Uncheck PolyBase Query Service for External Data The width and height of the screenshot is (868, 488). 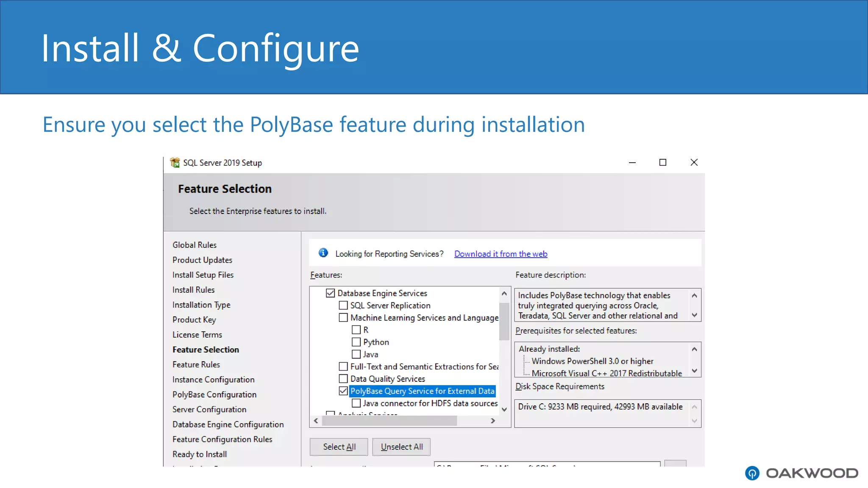click(x=343, y=391)
